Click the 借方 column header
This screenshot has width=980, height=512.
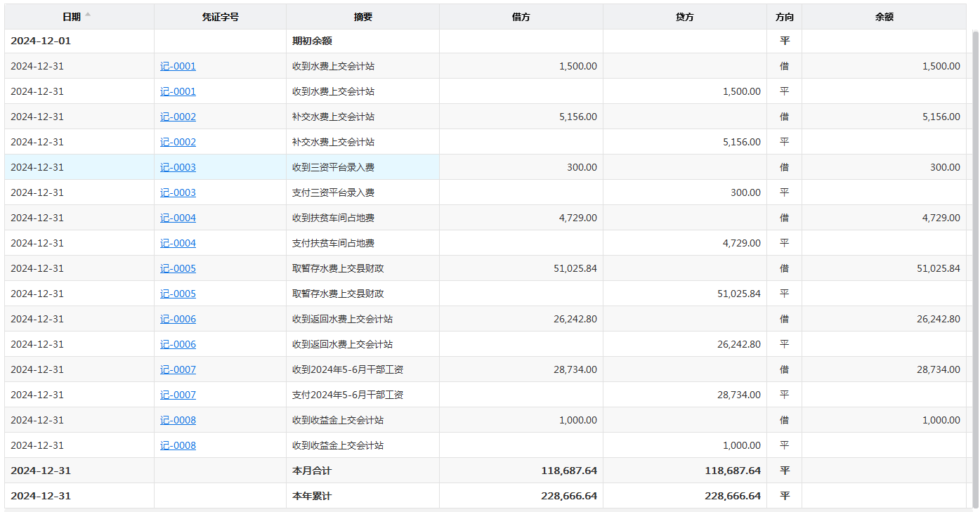click(521, 17)
